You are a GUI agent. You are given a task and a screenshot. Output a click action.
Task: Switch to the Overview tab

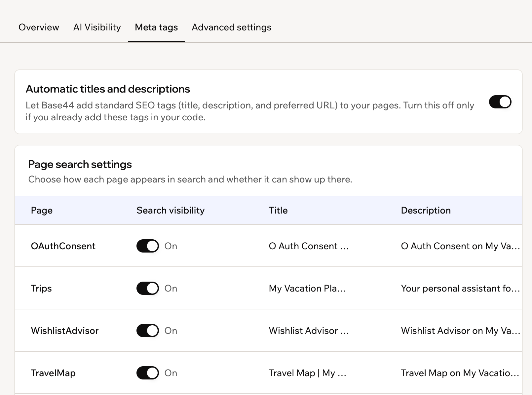[39, 27]
